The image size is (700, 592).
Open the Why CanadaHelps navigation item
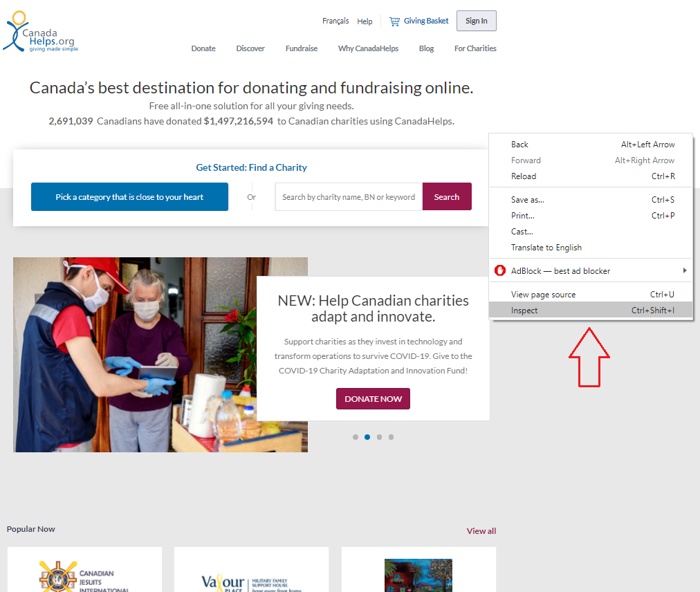tap(368, 48)
